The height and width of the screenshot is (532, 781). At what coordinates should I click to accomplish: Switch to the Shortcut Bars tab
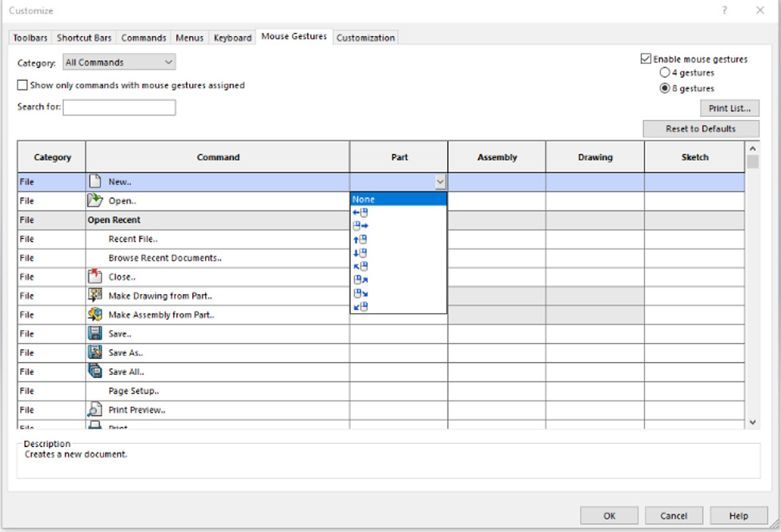(84, 38)
